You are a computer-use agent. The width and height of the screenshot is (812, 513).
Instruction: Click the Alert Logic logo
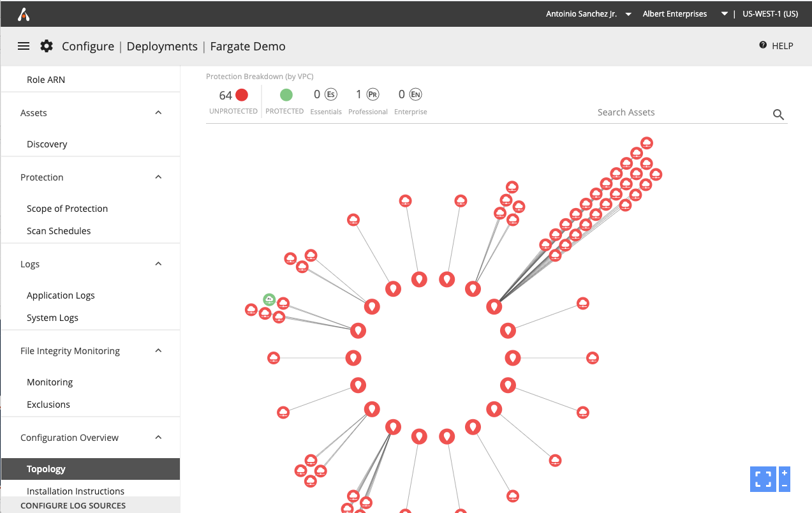tap(24, 14)
